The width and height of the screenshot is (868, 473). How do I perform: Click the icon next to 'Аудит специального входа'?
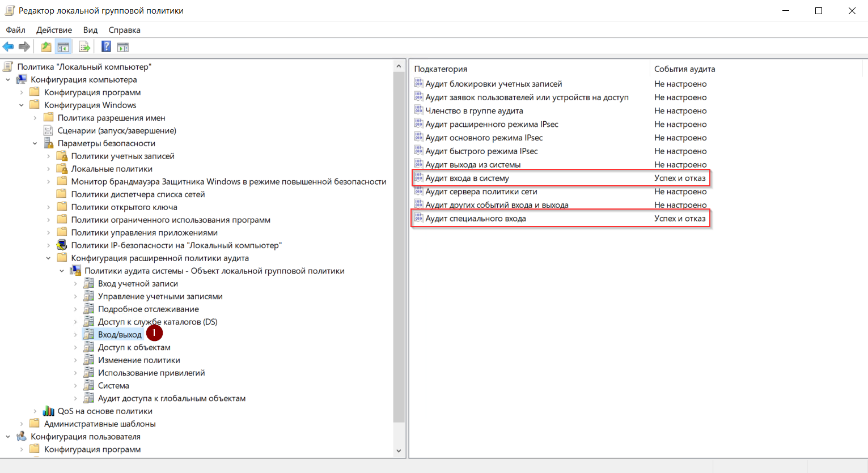tap(418, 219)
